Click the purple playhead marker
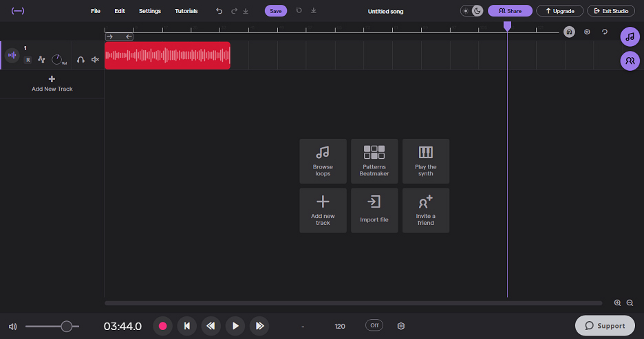 pyautogui.click(x=507, y=27)
